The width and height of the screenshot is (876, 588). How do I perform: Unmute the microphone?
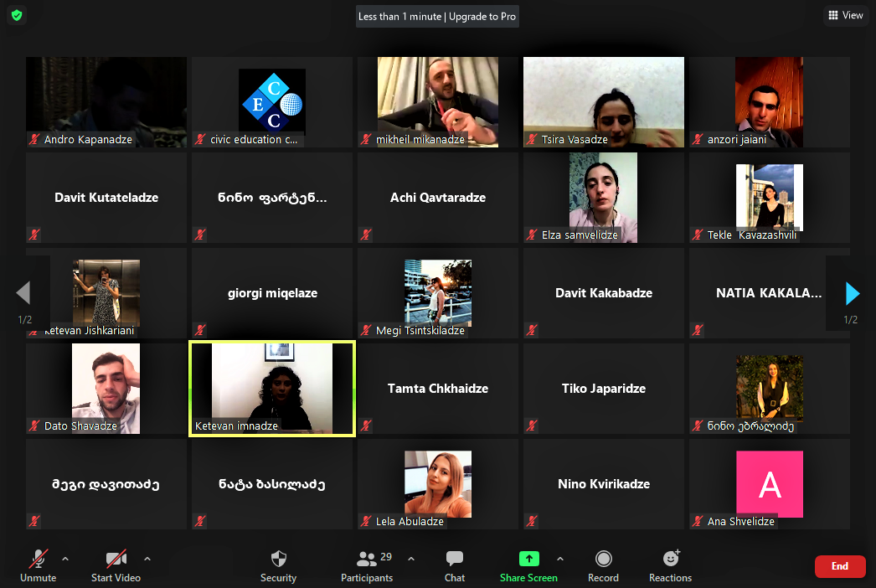(39, 560)
